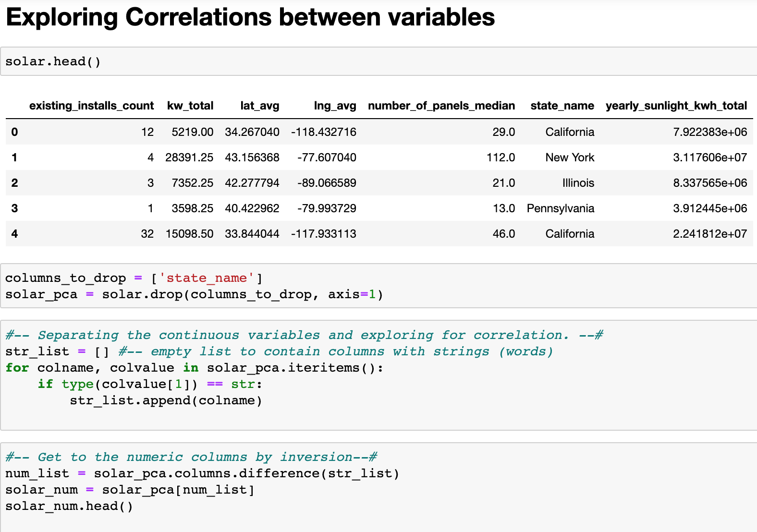This screenshot has height=532, width=757.
Task: Focus the columns_to_drop code cell
Action: 378,286
